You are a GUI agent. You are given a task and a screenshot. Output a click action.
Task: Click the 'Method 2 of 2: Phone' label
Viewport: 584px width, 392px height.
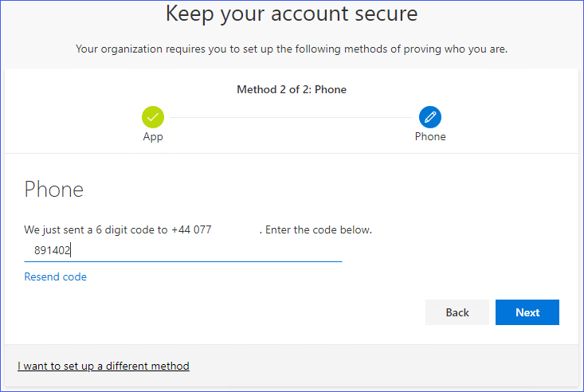[x=292, y=89]
